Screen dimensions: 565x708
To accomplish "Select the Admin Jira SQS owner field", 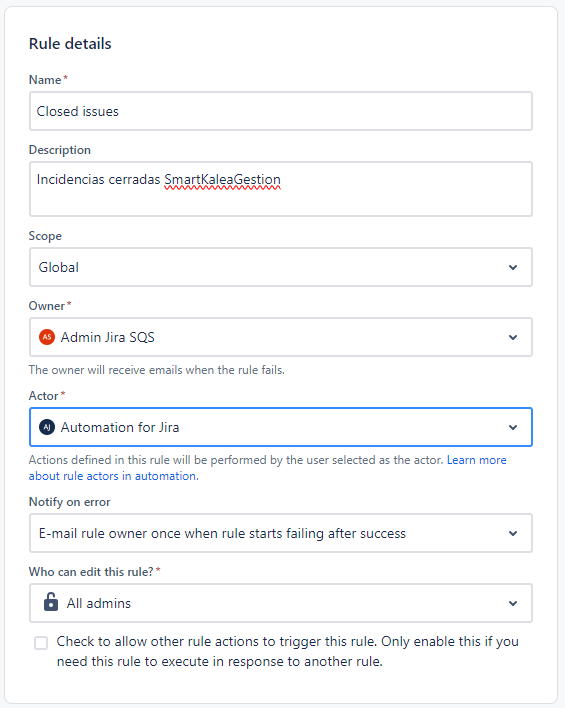I will [281, 337].
